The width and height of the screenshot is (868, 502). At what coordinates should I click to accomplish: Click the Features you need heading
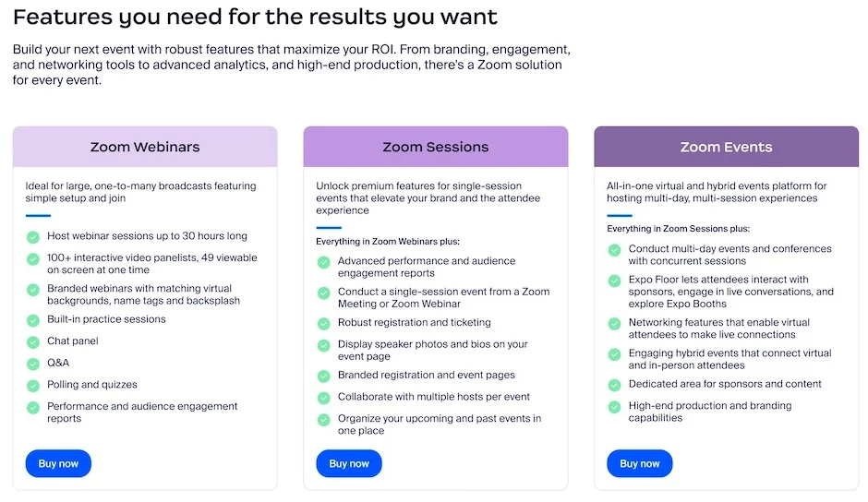pyautogui.click(x=255, y=17)
